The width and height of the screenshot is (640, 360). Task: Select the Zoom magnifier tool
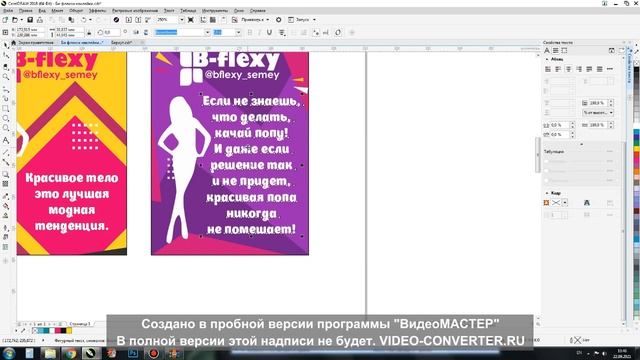coord(6,76)
